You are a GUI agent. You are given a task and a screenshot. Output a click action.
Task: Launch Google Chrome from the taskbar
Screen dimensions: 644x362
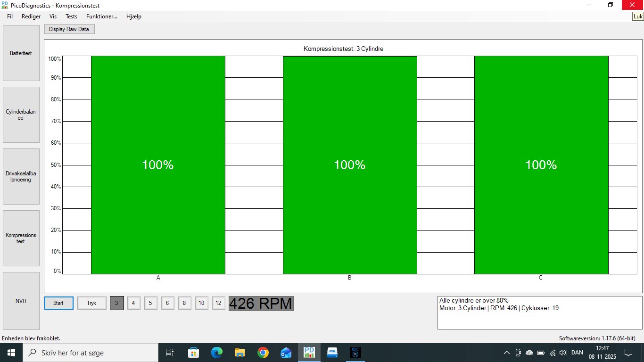click(263, 353)
